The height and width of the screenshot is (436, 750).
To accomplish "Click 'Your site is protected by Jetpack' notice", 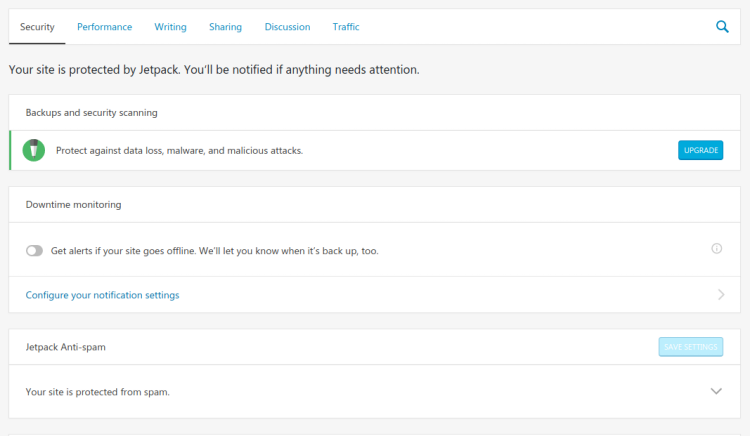I will [214, 70].
